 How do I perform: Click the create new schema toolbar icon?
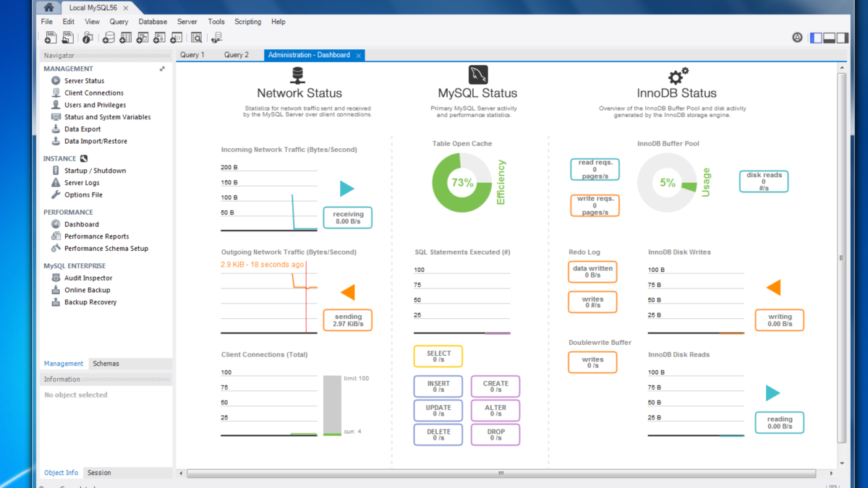(x=108, y=38)
